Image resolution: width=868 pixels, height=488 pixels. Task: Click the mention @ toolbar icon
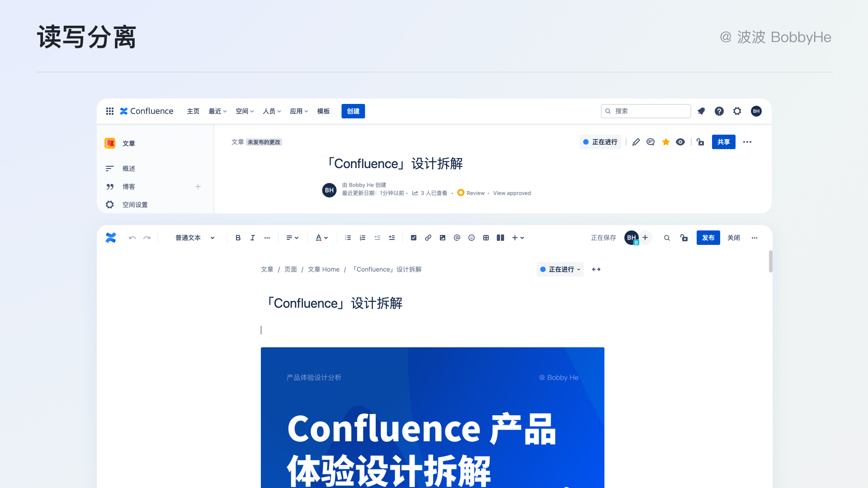point(457,238)
